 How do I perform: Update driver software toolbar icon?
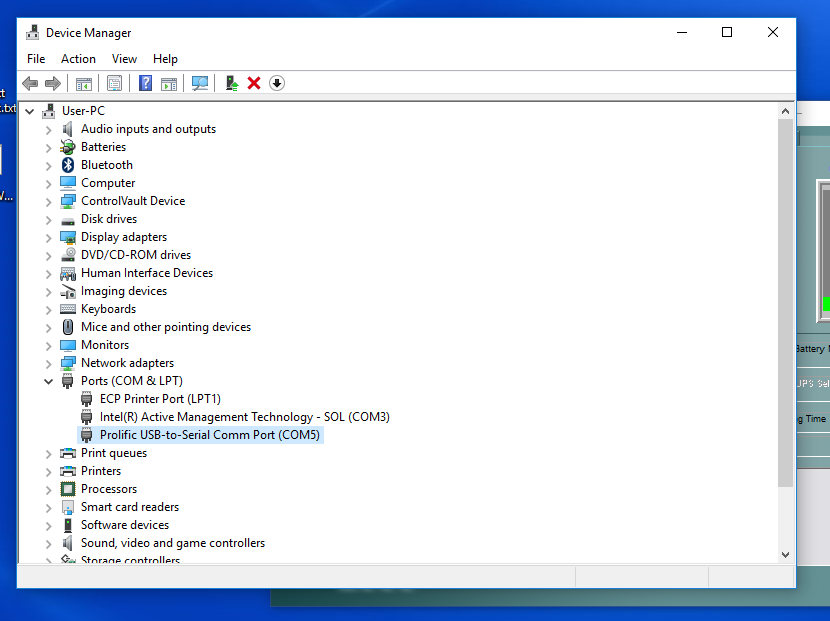pos(231,83)
